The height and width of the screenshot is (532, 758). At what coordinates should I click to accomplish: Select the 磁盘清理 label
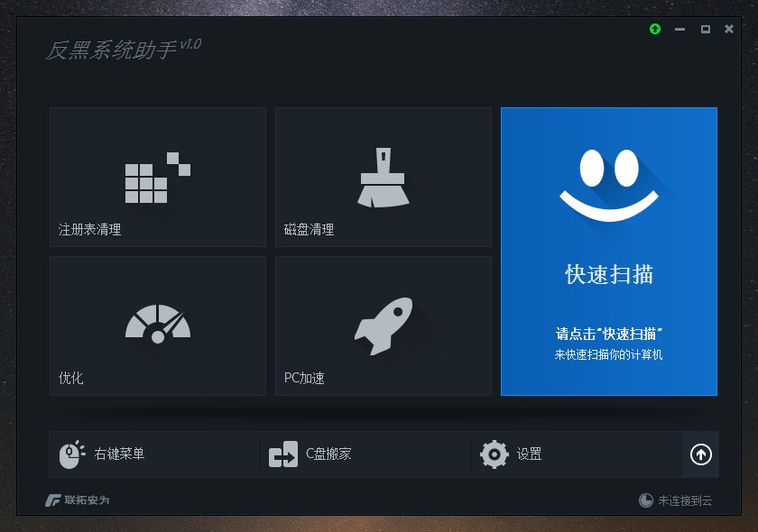pos(310,230)
